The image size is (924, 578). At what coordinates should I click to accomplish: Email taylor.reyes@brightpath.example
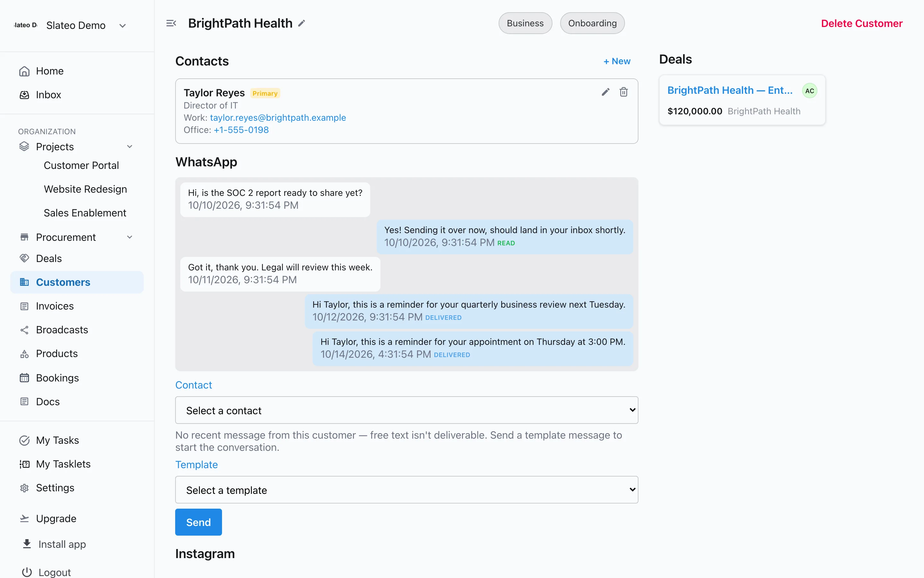point(278,118)
